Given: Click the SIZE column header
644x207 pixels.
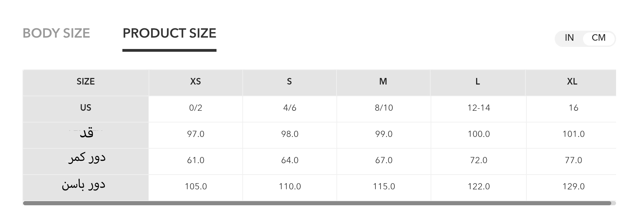Looking at the screenshot, I should [85, 82].
